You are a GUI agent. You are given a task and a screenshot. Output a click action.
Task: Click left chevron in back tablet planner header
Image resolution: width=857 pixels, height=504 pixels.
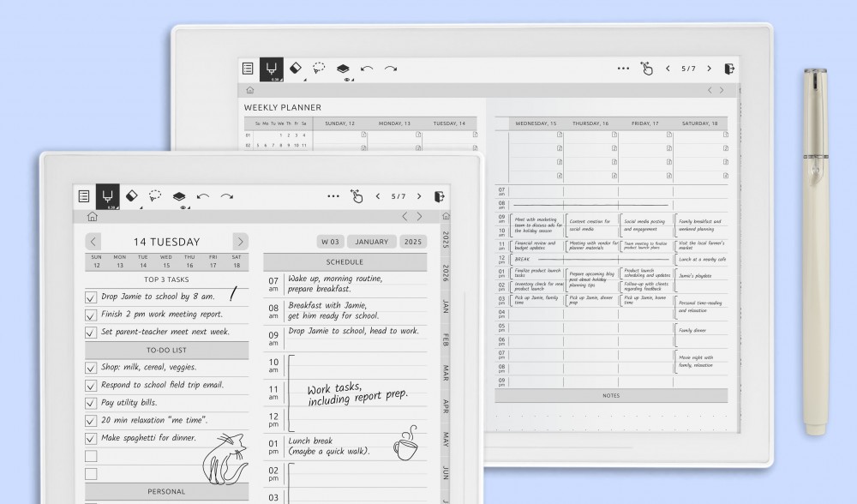click(x=710, y=90)
